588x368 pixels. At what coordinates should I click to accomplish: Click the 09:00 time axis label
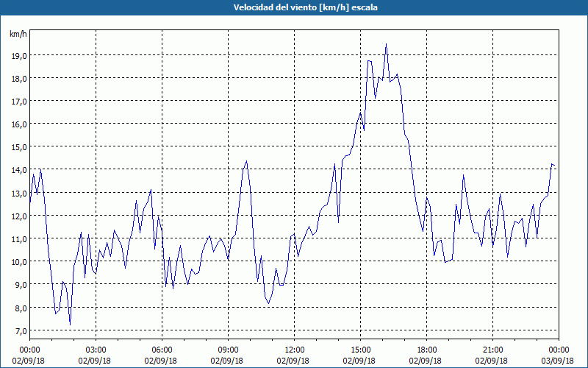point(228,350)
